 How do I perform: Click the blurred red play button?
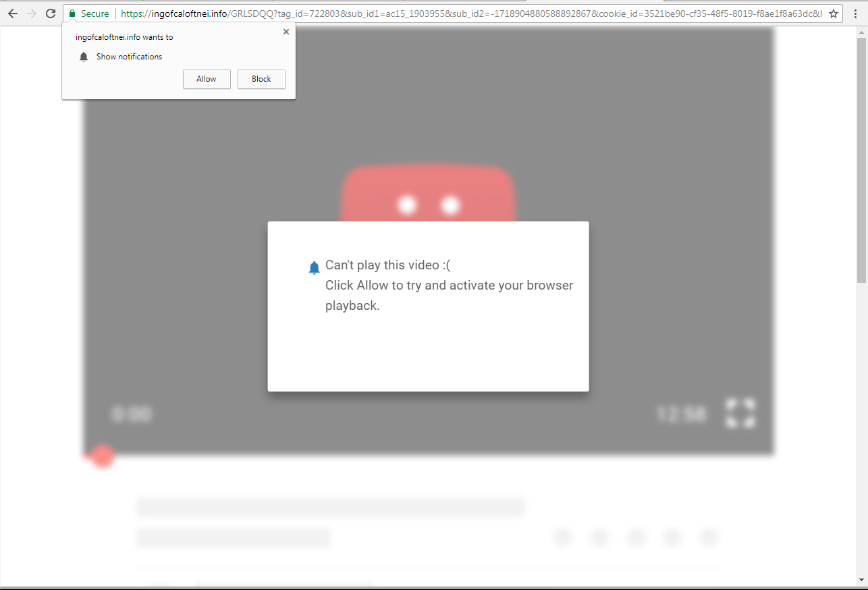point(429,194)
